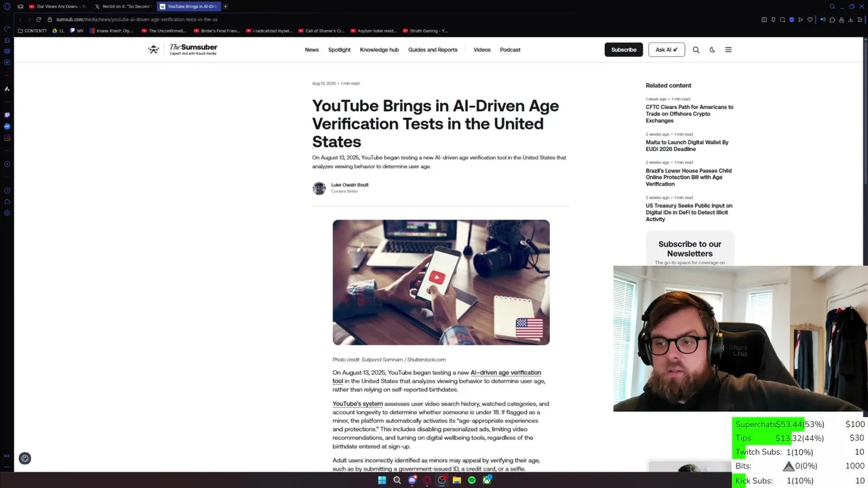Open 'US Treasury Seeks Public Input' article
This screenshot has width=868, height=488.
[689, 212]
